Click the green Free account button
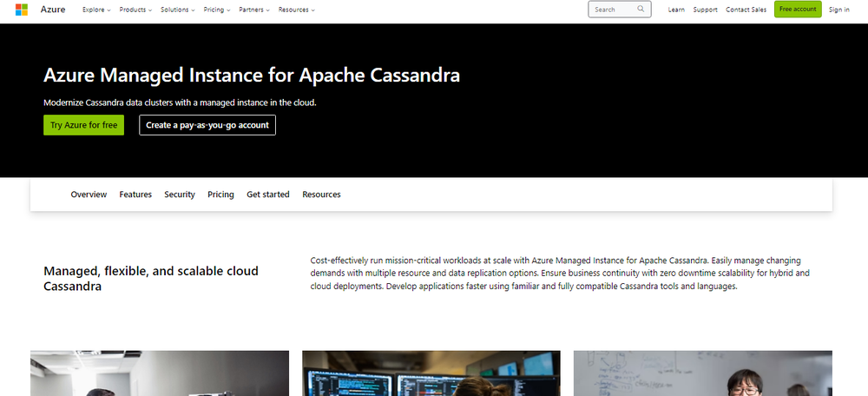 pyautogui.click(x=798, y=9)
